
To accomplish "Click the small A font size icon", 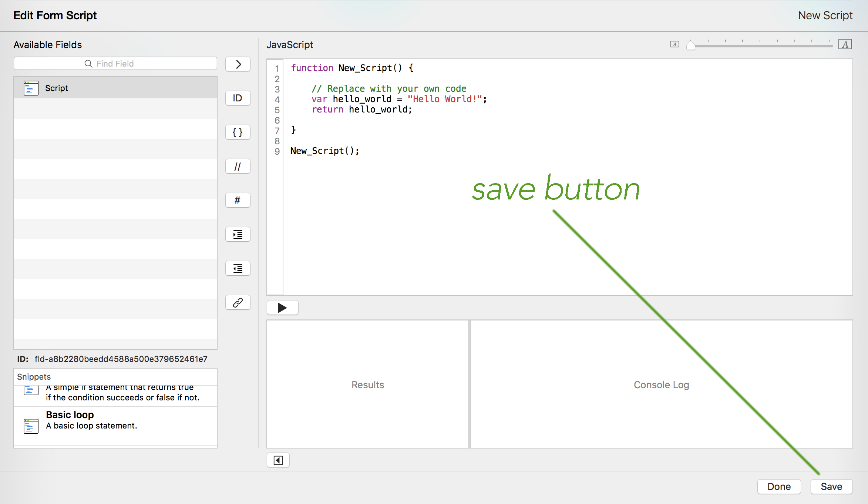I will click(x=674, y=44).
